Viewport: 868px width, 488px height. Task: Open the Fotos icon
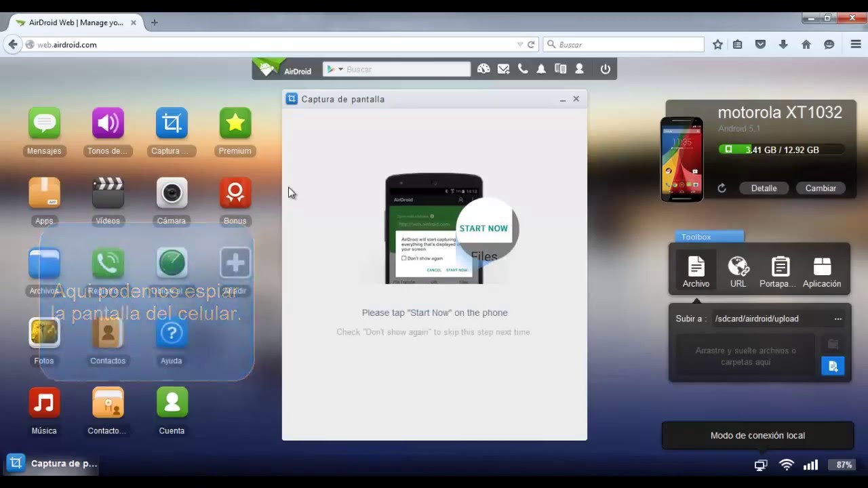[44, 333]
